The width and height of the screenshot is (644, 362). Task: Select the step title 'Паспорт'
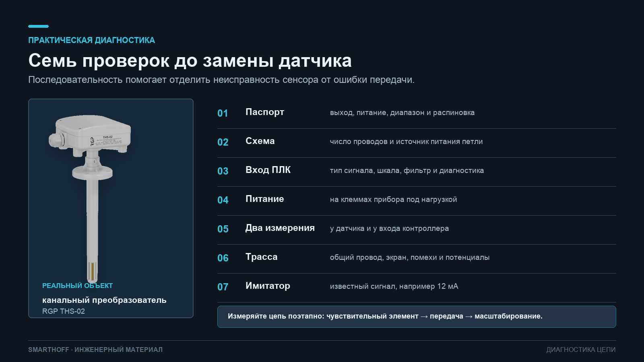[x=265, y=112]
